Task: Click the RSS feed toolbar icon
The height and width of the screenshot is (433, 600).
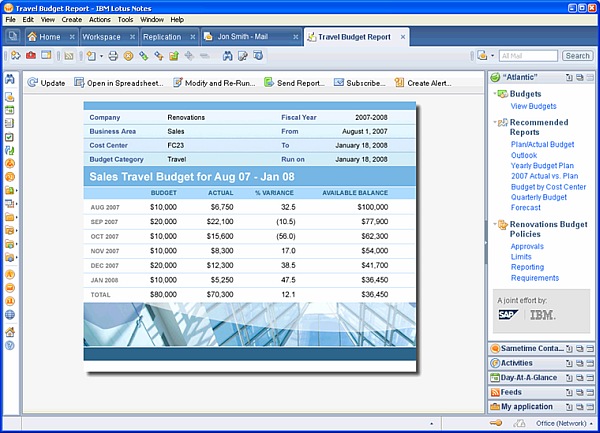Action: pos(69,56)
